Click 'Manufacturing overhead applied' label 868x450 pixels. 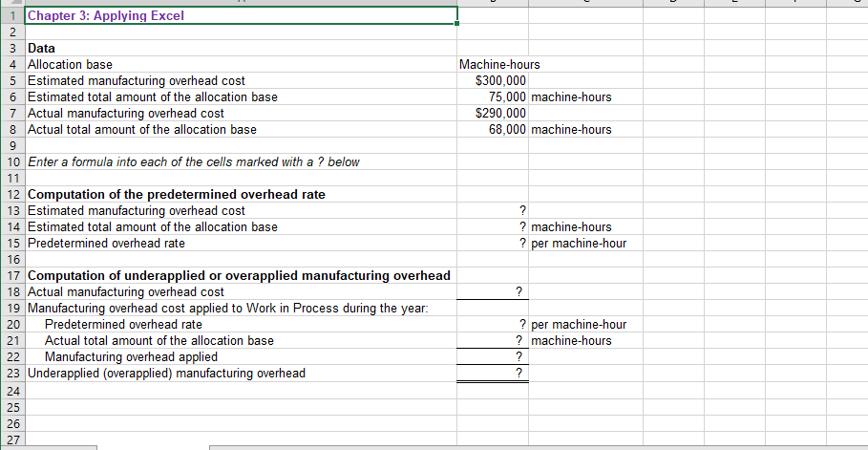[131, 356]
